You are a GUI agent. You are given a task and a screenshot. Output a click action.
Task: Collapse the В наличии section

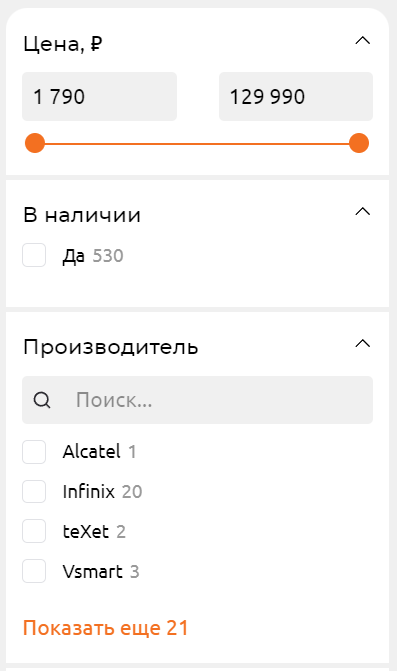point(363,211)
